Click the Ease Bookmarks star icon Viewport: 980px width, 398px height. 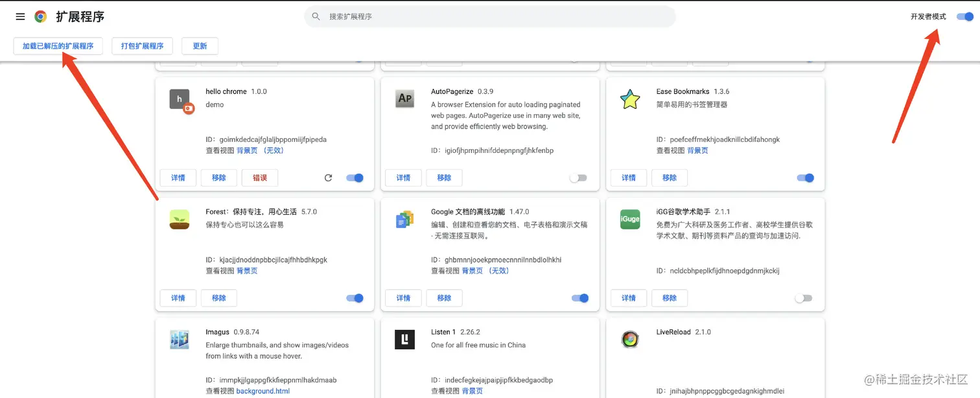click(629, 99)
